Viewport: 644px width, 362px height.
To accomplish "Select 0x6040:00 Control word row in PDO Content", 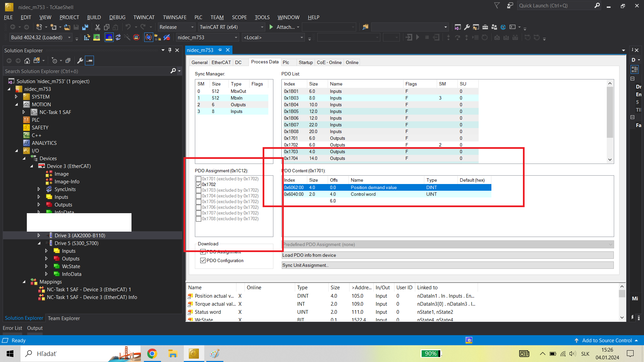I will [x=387, y=194].
